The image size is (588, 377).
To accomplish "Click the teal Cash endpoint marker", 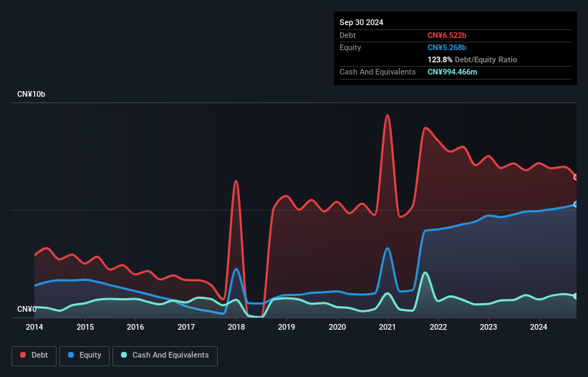I will (x=576, y=296).
